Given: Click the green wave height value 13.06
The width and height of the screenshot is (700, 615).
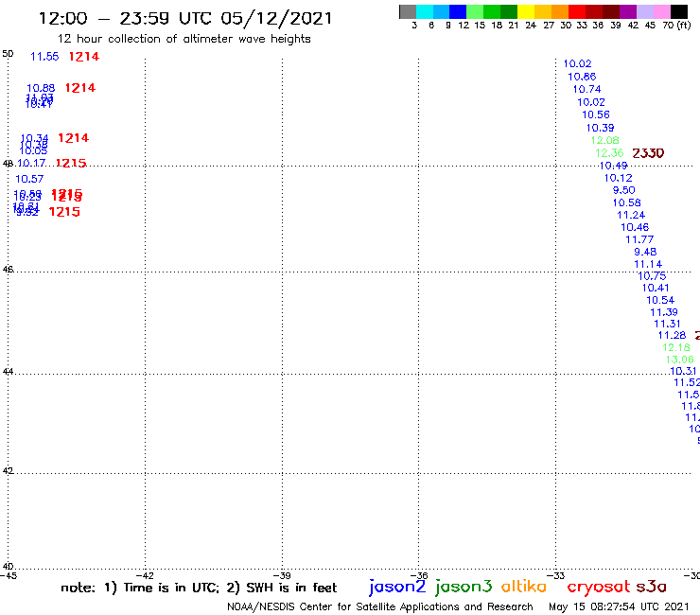Looking at the screenshot, I should 679,360.
